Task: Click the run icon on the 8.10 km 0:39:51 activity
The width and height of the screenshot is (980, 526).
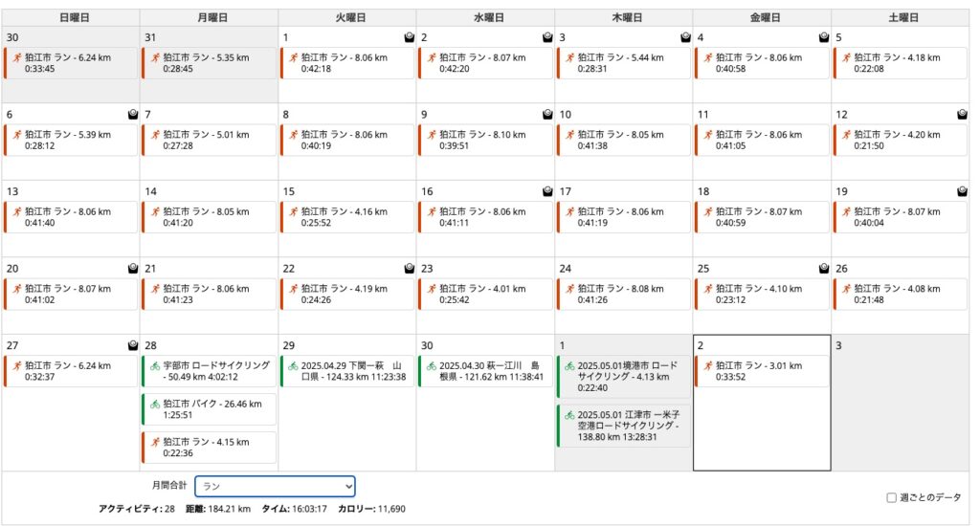Action: tap(432, 134)
